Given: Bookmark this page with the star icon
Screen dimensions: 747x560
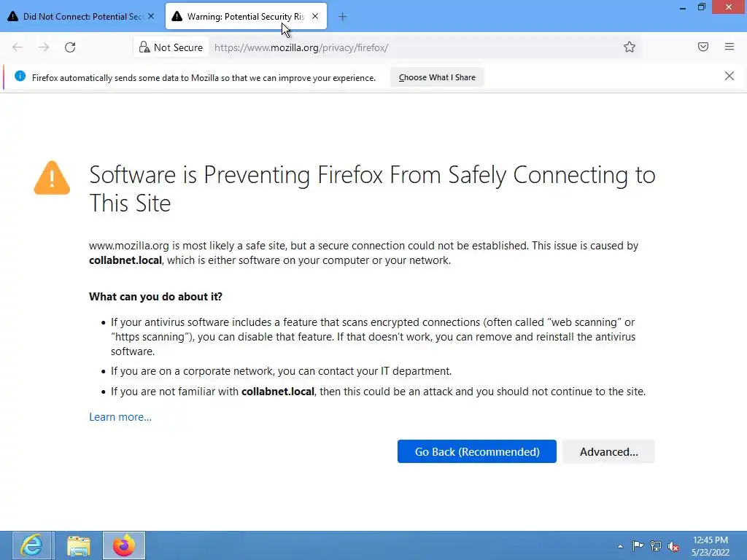Looking at the screenshot, I should coord(630,47).
